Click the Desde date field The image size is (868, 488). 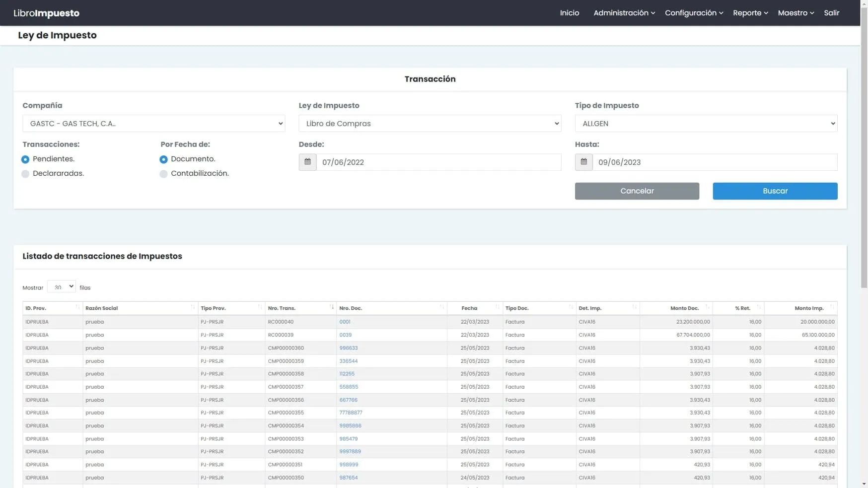(438, 162)
